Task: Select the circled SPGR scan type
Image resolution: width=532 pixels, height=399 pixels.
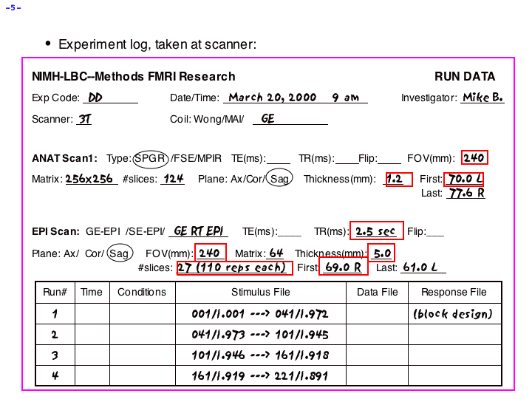Action: click(151, 158)
